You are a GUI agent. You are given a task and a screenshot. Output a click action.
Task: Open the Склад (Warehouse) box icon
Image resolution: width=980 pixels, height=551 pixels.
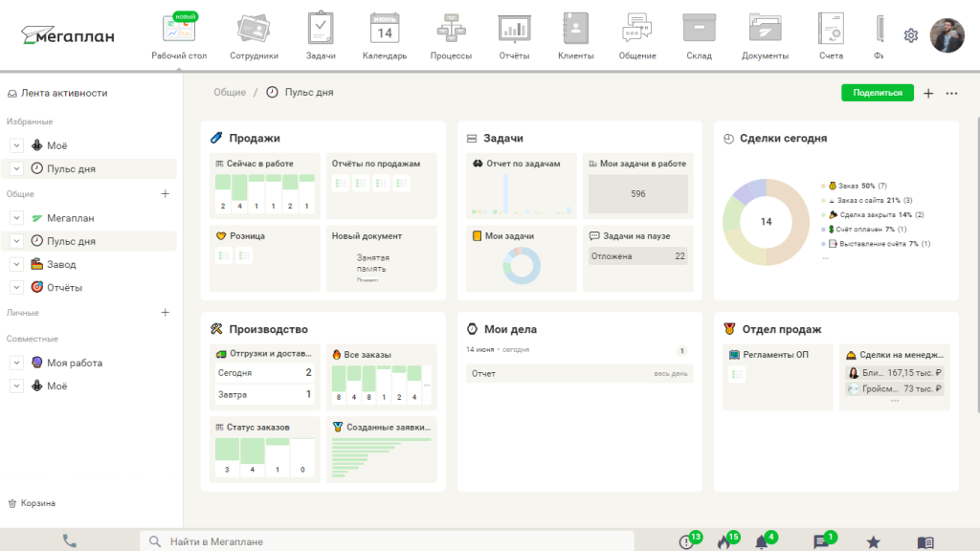pyautogui.click(x=699, y=29)
